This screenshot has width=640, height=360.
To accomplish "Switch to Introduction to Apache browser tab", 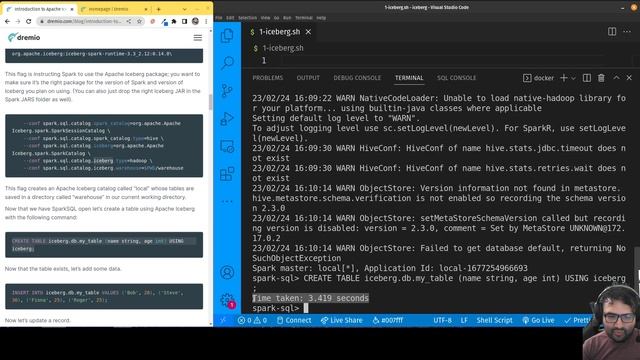I will click(40, 9).
